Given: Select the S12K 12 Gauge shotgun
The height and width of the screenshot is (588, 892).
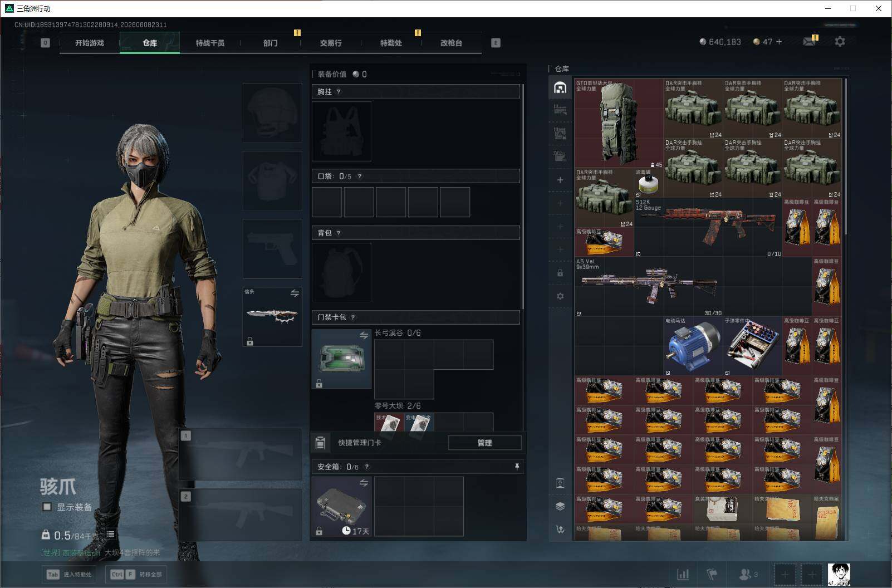Looking at the screenshot, I should (708, 227).
